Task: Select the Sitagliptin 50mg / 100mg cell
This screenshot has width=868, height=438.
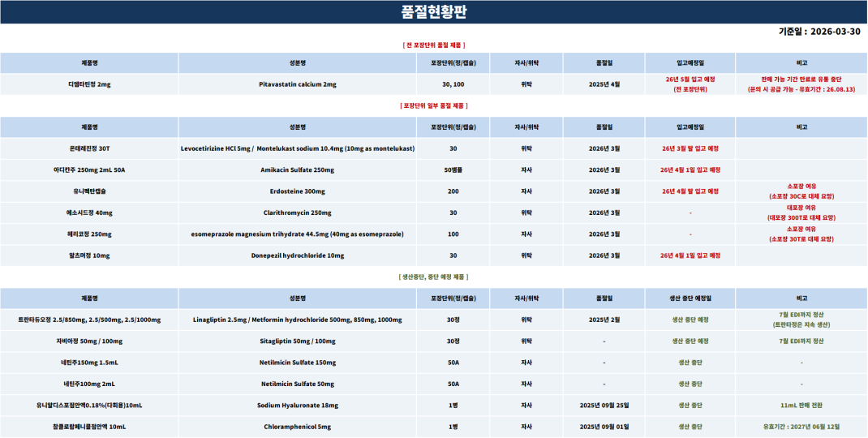Action: (x=297, y=341)
